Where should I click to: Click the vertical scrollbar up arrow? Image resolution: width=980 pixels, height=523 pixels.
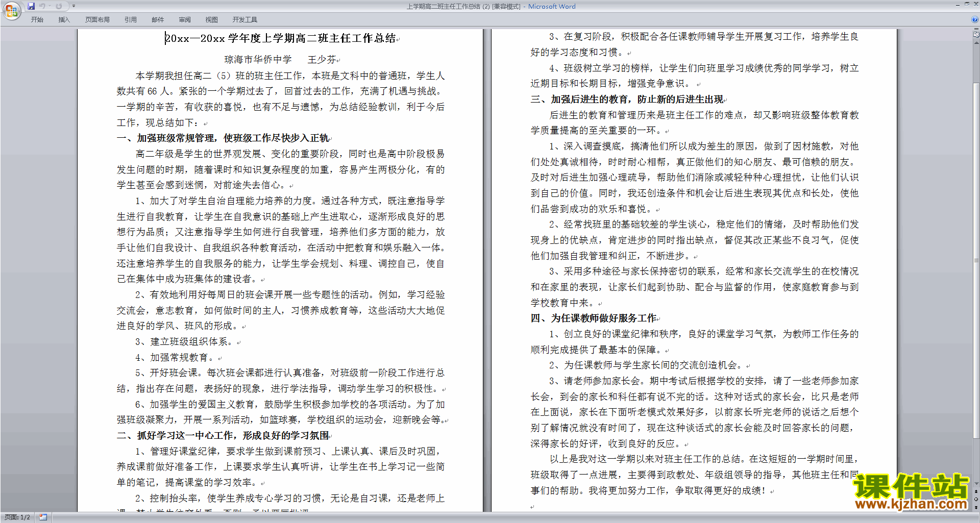coord(976,43)
